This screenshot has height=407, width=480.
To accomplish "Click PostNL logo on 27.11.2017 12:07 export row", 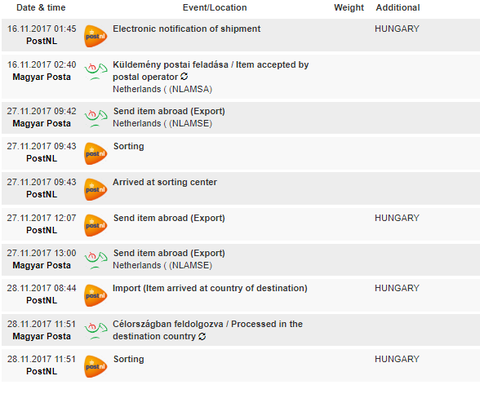I will click(95, 225).
